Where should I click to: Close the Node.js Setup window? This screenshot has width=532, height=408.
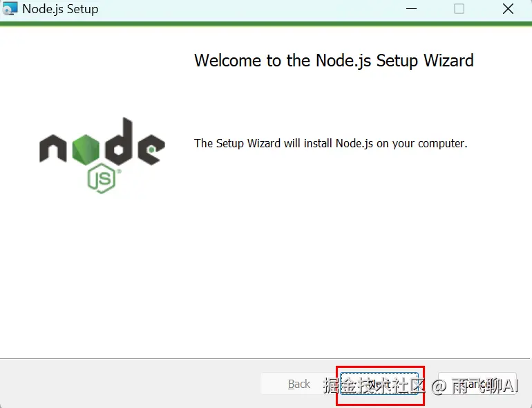click(x=508, y=9)
